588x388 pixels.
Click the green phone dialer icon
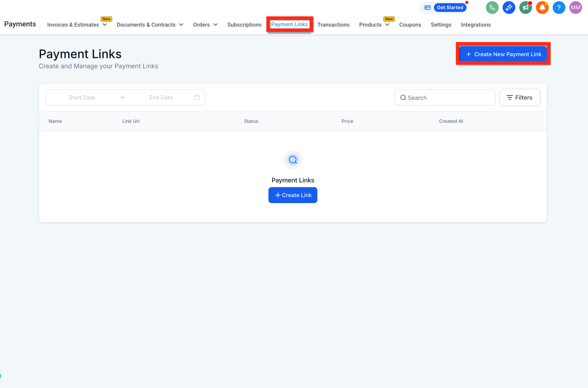point(492,8)
